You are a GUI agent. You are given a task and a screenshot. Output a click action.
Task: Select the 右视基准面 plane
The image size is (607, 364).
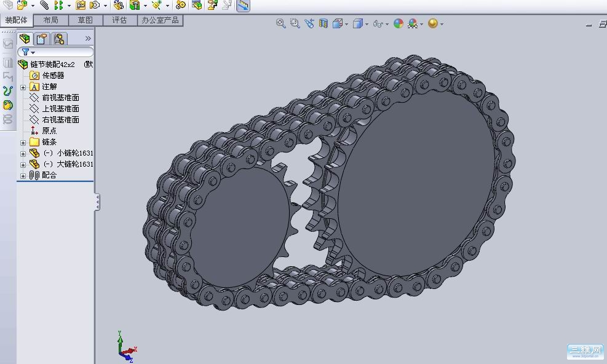pos(60,120)
